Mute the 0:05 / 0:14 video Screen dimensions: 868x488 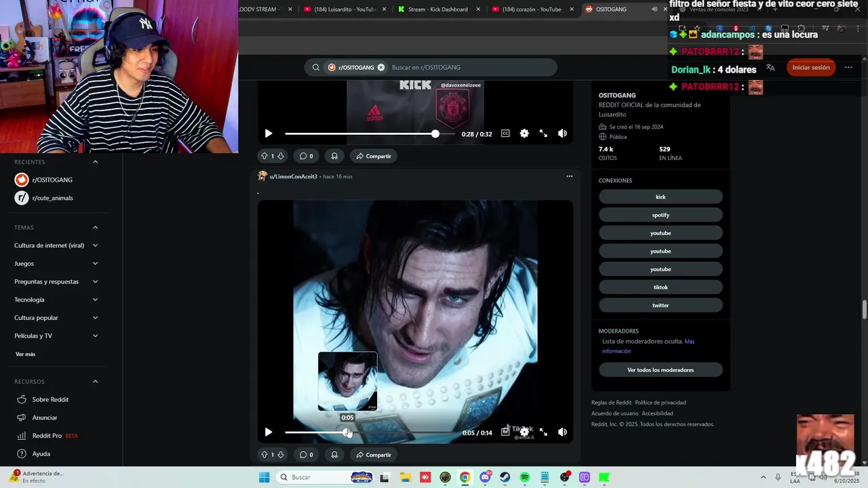click(562, 432)
